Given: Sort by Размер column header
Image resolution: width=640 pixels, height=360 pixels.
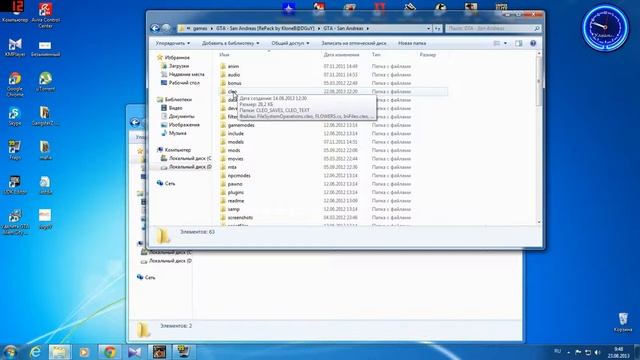Looking at the screenshot, I should pos(427,55).
